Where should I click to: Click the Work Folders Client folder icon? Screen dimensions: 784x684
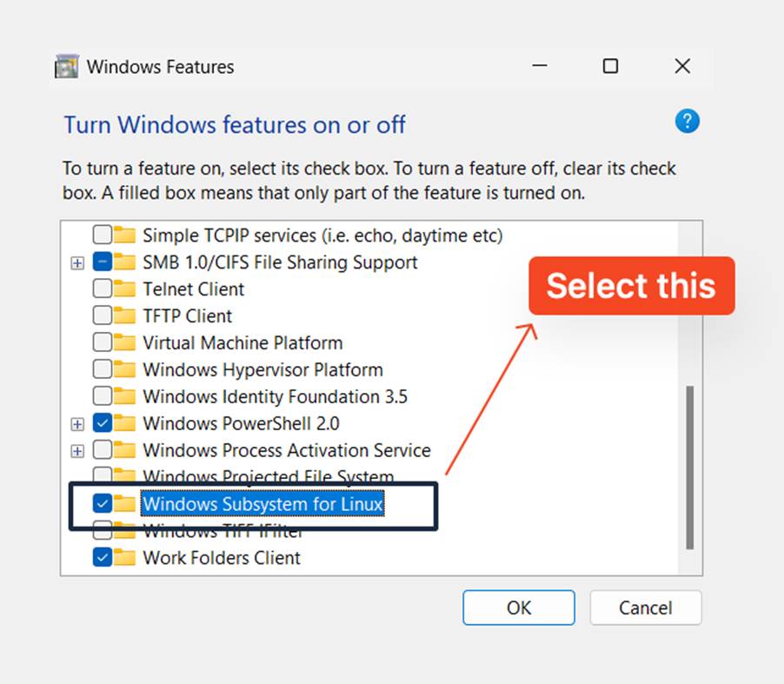click(x=125, y=558)
